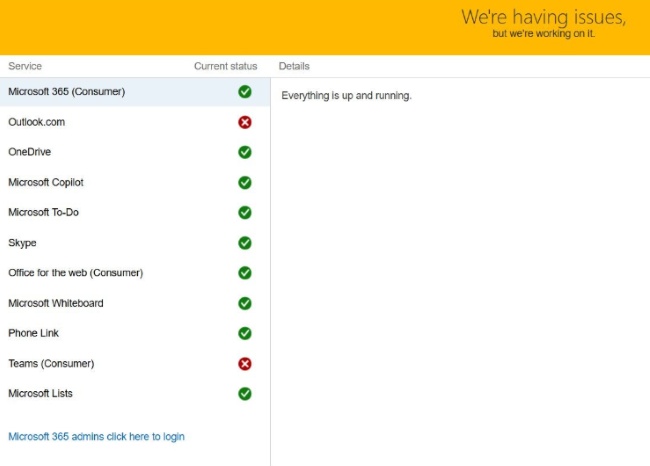The width and height of the screenshot is (650, 466).
Task: Click the status icon beside Skype
Action: [245, 243]
